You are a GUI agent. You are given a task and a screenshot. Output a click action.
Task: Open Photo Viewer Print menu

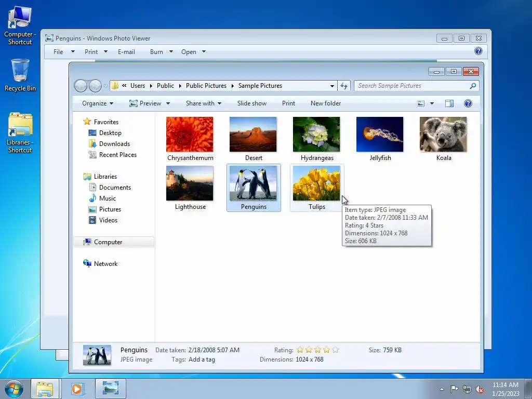click(96, 52)
